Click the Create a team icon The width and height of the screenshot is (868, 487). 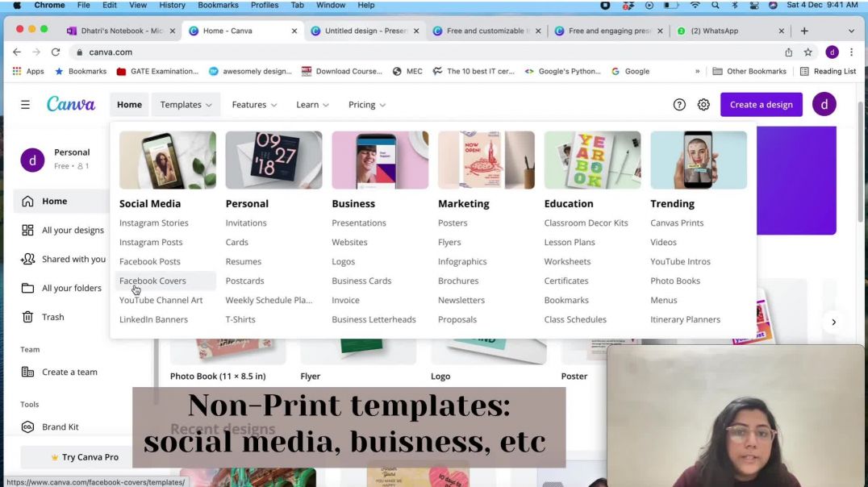click(x=27, y=372)
